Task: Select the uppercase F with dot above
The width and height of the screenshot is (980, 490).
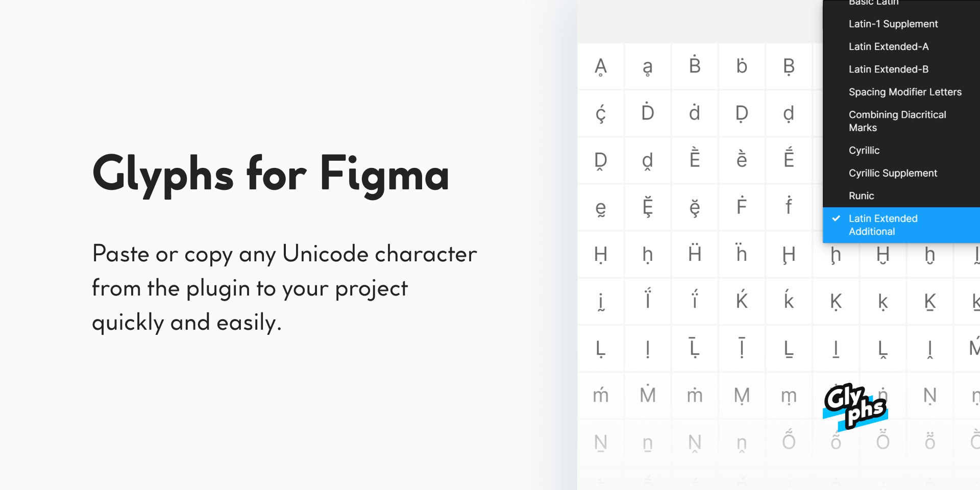Action: coord(742,207)
